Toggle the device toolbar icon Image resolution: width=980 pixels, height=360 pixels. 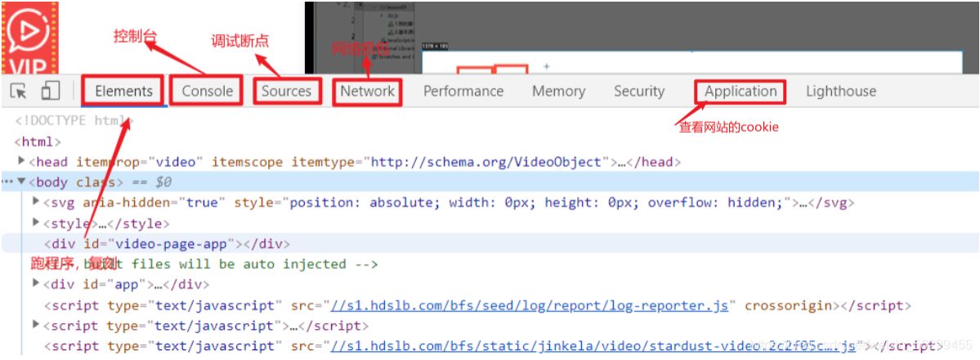50,91
